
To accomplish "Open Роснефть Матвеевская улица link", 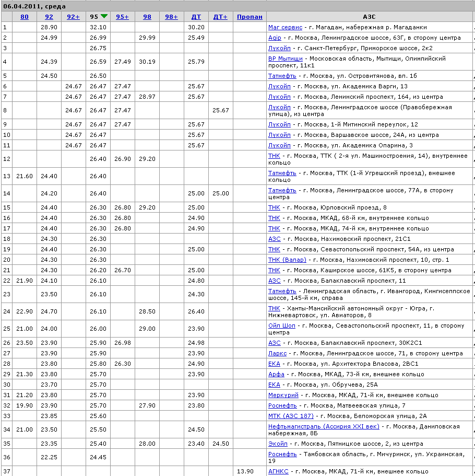I will click(x=282, y=405).
